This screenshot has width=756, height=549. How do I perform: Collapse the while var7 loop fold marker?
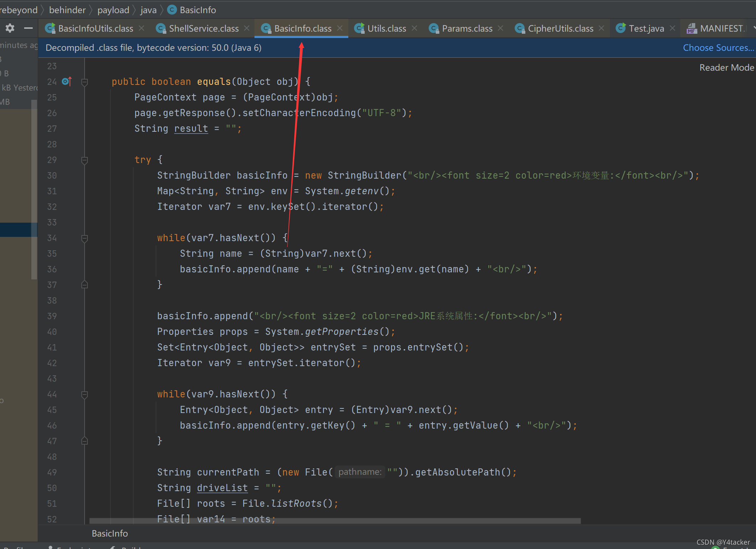click(85, 238)
